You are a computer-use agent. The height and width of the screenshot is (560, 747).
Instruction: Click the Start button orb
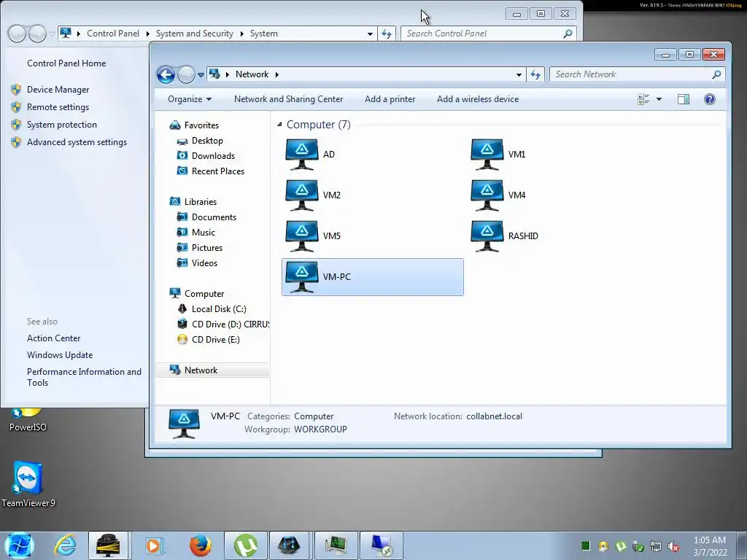click(x=19, y=545)
